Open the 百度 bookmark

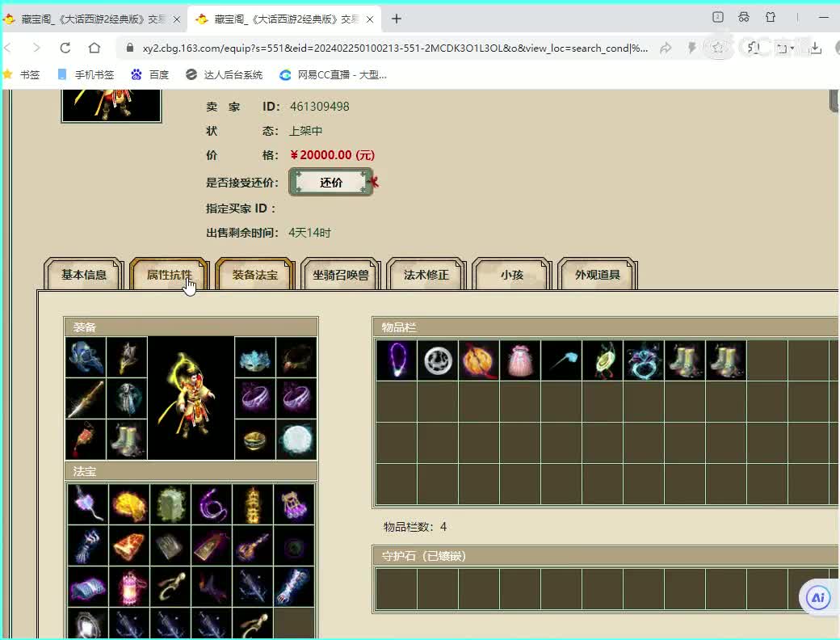point(150,74)
